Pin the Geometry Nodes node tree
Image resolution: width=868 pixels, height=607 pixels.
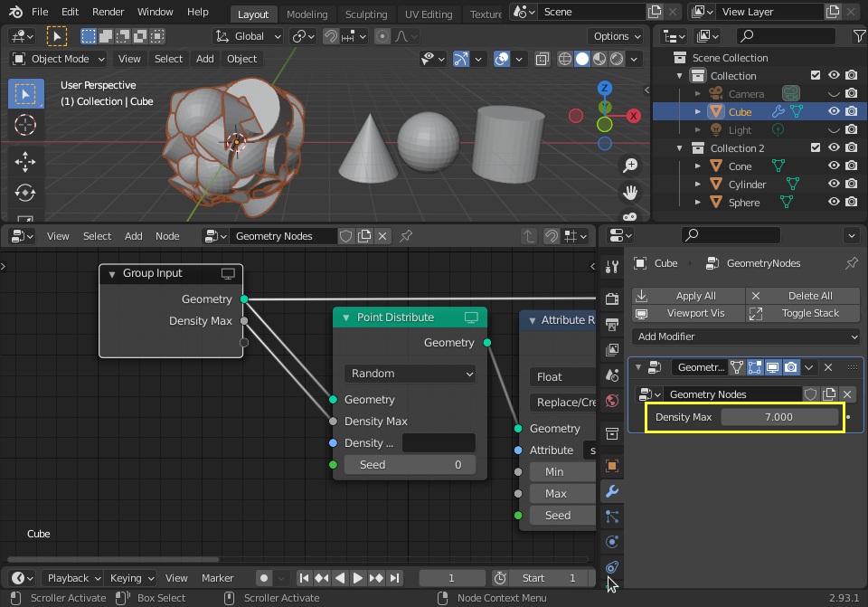[406, 236]
